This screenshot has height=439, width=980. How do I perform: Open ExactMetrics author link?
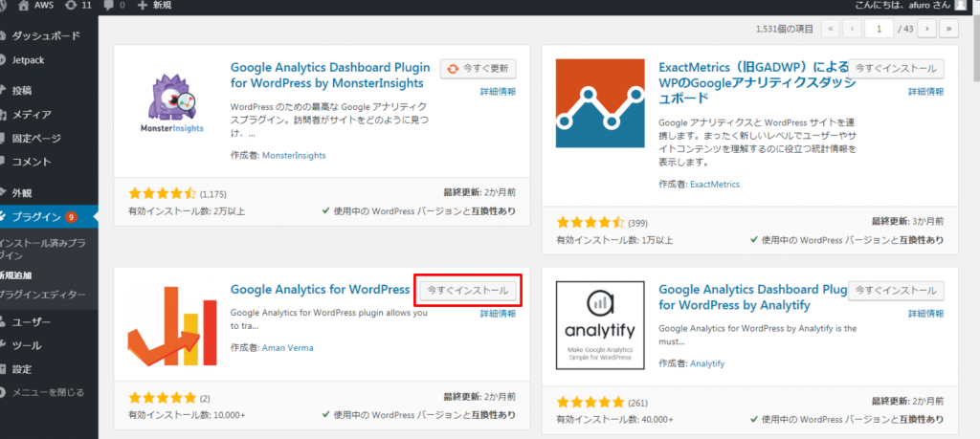714,185
